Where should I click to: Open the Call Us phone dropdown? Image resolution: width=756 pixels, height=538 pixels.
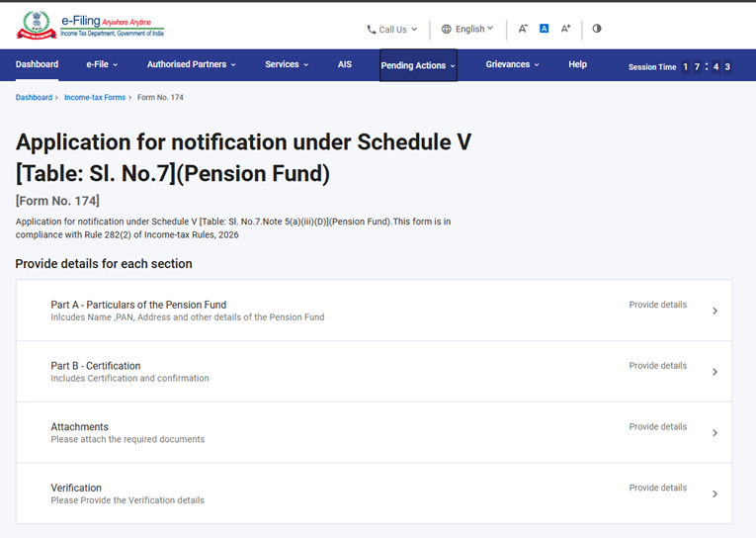(392, 30)
